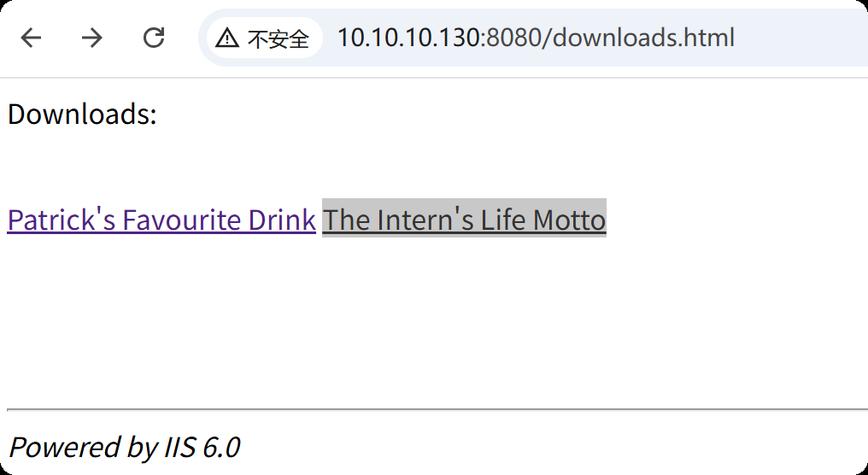Click the "Powered by IIS 6.0" footer
Image resolution: width=868 pixels, height=475 pixels.
tap(125, 447)
